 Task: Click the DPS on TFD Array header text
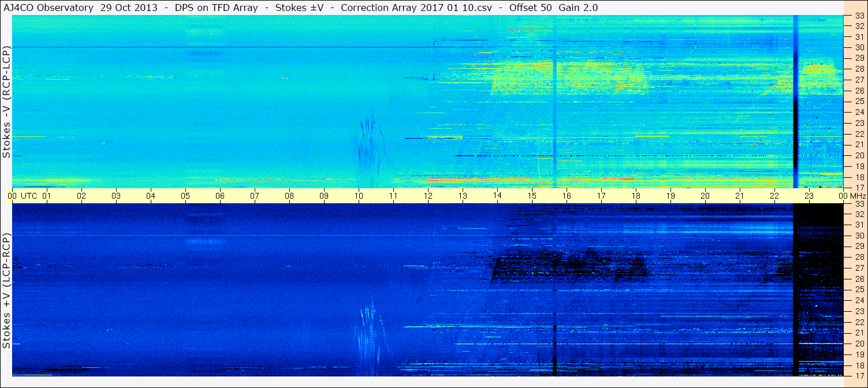pos(202,8)
